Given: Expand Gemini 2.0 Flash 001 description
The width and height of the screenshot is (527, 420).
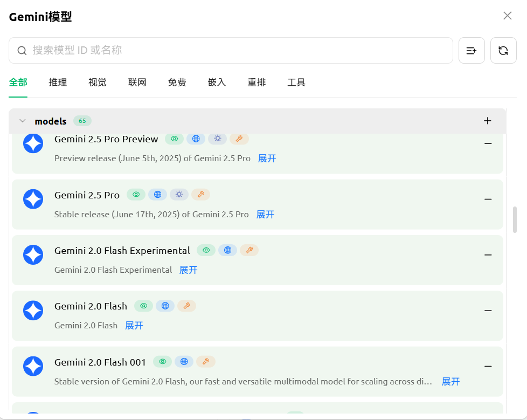Looking at the screenshot, I should (450, 382).
